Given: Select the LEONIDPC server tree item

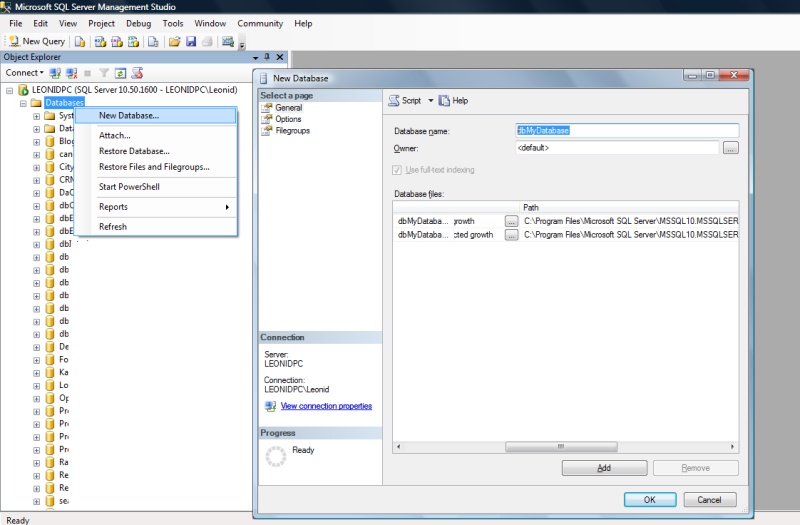Looking at the screenshot, I should (x=134, y=90).
